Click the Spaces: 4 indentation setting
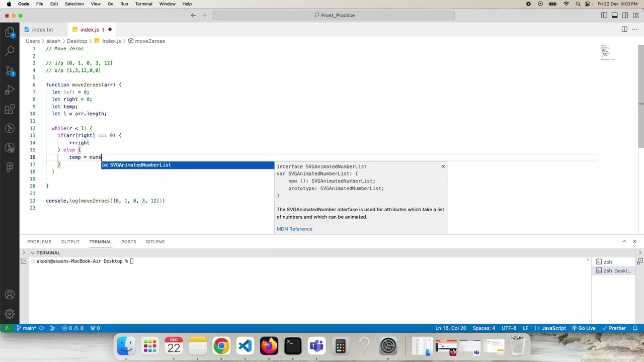 (484, 328)
